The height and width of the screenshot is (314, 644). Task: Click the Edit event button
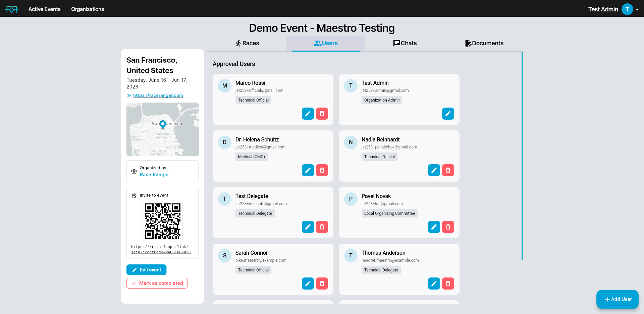coord(146,270)
